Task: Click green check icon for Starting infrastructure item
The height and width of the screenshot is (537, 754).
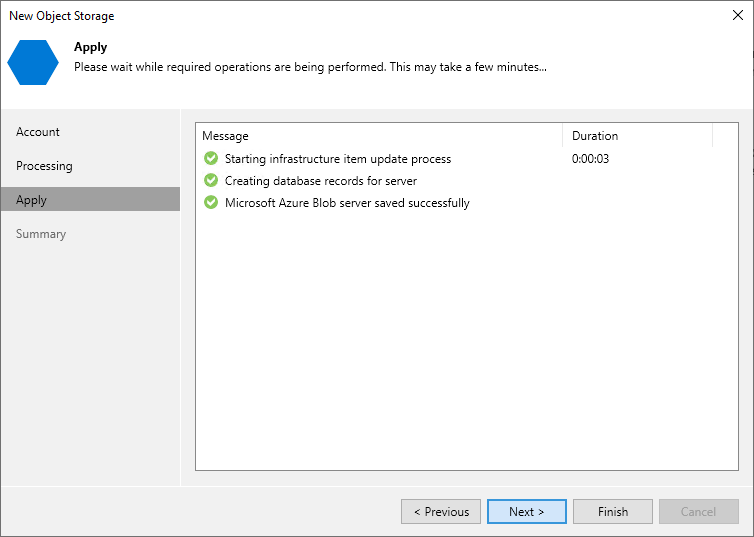Action: tap(211, 158)
